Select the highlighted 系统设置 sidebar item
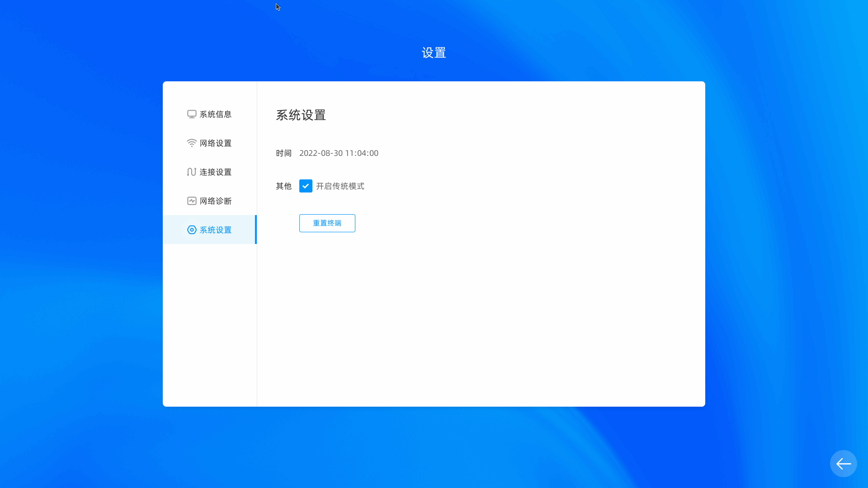The image size is (868, 488). click(x=215, y=230)
